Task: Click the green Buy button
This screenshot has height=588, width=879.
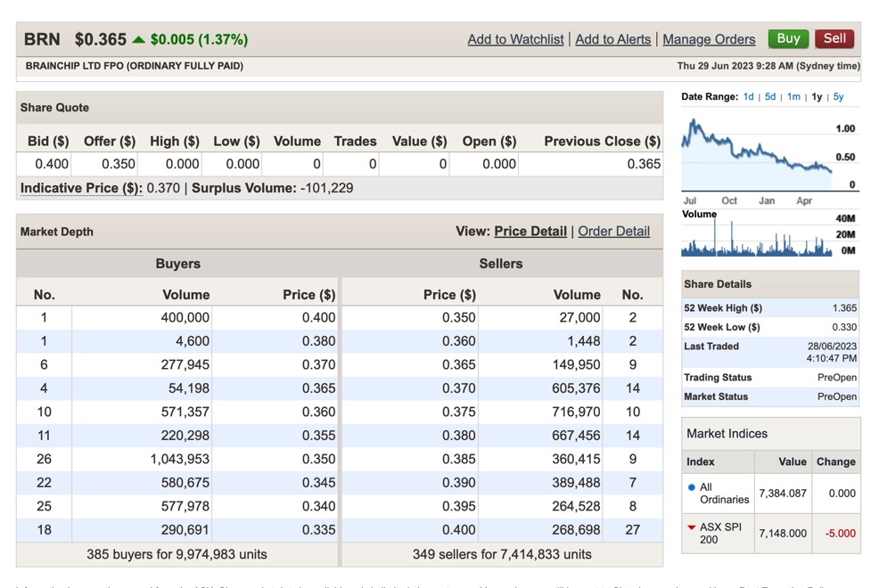Action: click(788, 38)
